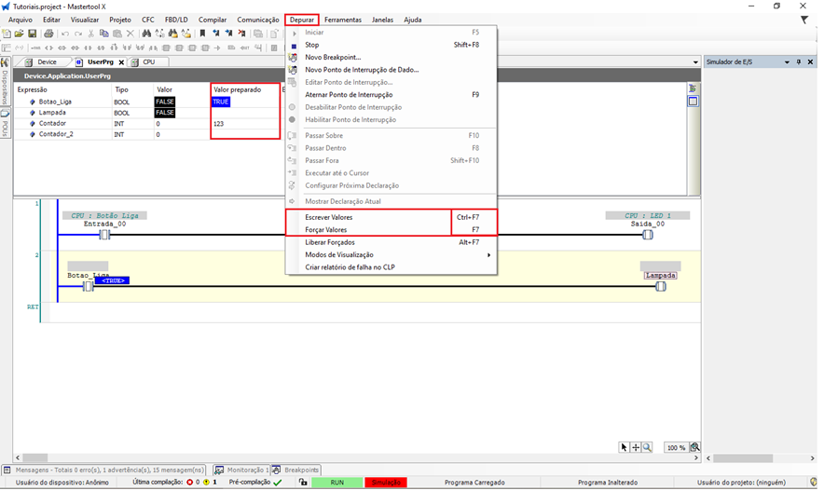824x504 pixels.
Task: Click prepared value cell for Contador
Action: coord(245,124)
